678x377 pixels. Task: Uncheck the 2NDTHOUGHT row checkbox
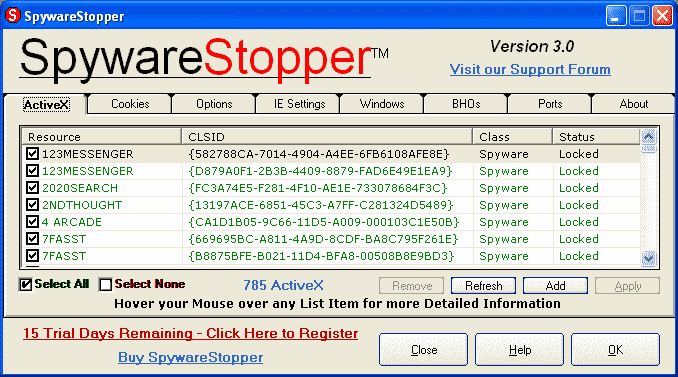tap(32, 205)
